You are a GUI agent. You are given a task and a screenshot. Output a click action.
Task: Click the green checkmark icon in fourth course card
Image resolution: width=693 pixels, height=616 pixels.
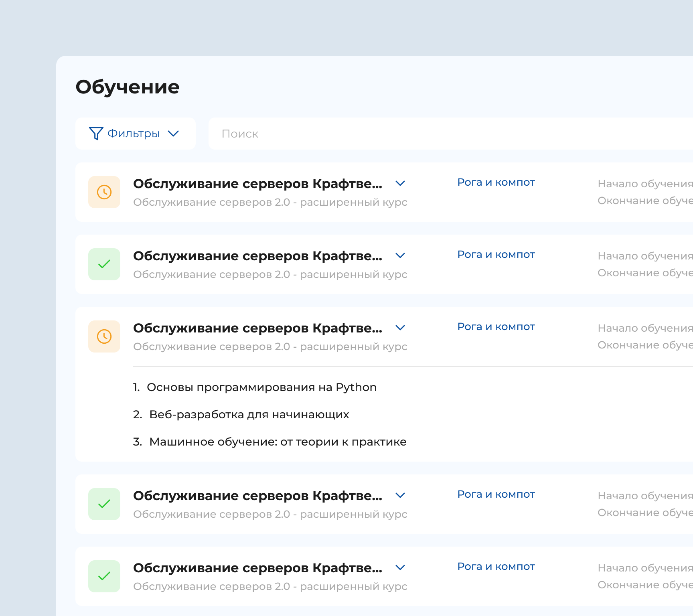click(x=104, y=504)
